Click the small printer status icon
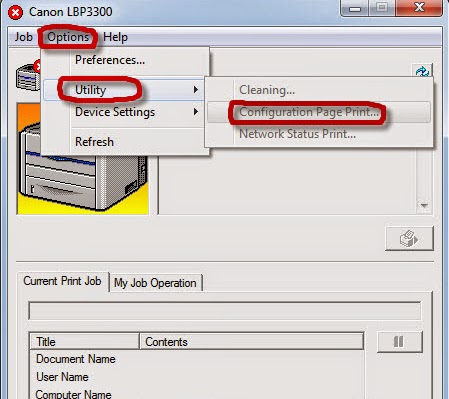449x399 pixels. 28,76
